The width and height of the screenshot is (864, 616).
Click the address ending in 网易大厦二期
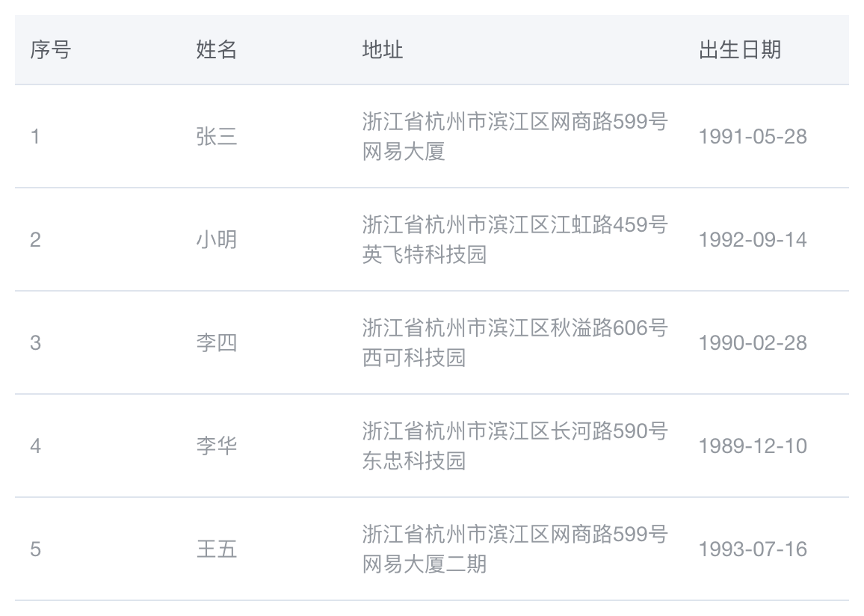[515, 549]
